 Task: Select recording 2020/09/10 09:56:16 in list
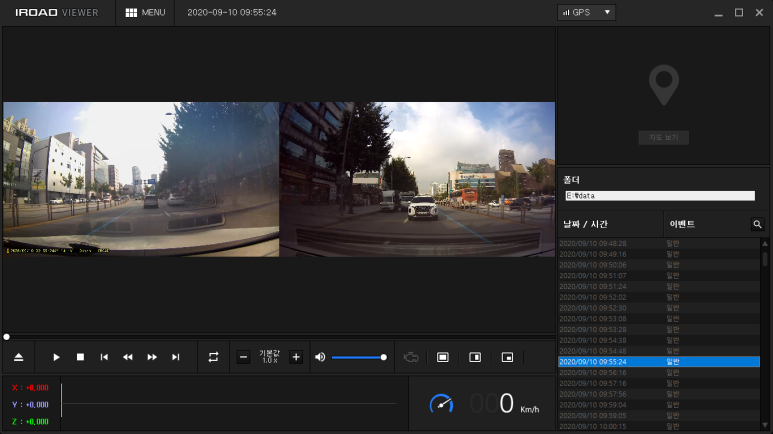click(659, 373)
